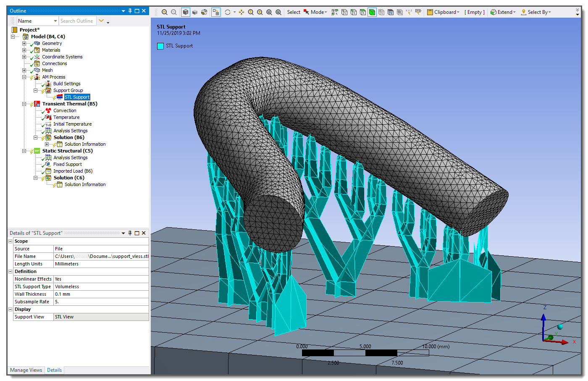Choose the Vertex selection filter
The height and width of the screenshot is (381, 588).
click(x=344, y=12)
